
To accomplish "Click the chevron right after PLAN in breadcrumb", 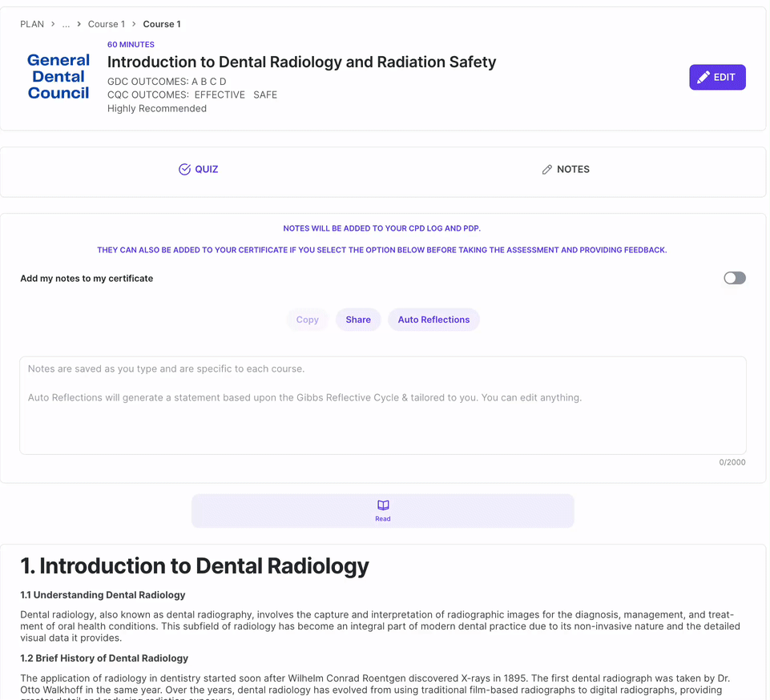I will point(53,24).
